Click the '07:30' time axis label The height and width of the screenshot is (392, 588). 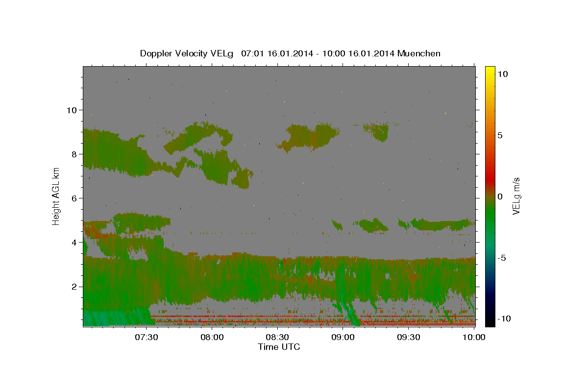(147, 337)
